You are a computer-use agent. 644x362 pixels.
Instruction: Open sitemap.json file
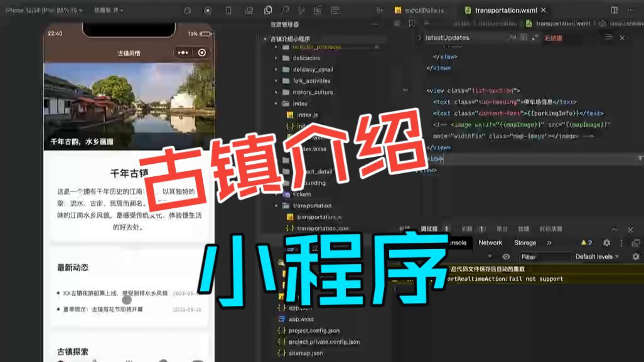306,353
